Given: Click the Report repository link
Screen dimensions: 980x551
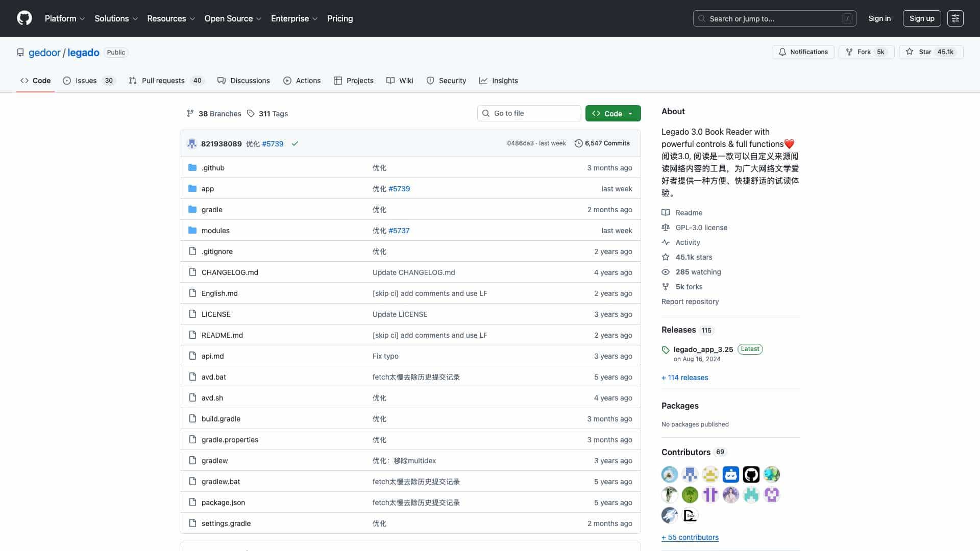Looking at the screenshot, I should 690,302.
